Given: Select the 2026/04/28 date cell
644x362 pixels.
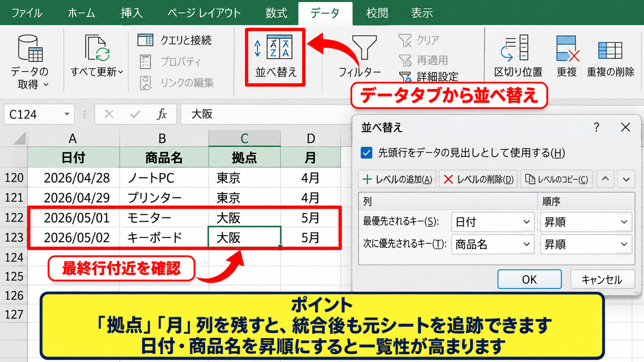Looking at the screenshot, I should coord(74,178).
